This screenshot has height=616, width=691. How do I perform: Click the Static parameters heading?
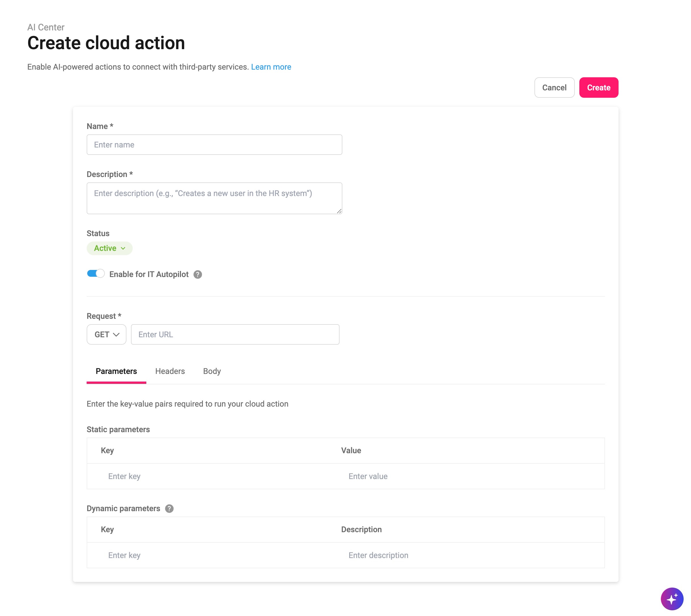point(118,430)
